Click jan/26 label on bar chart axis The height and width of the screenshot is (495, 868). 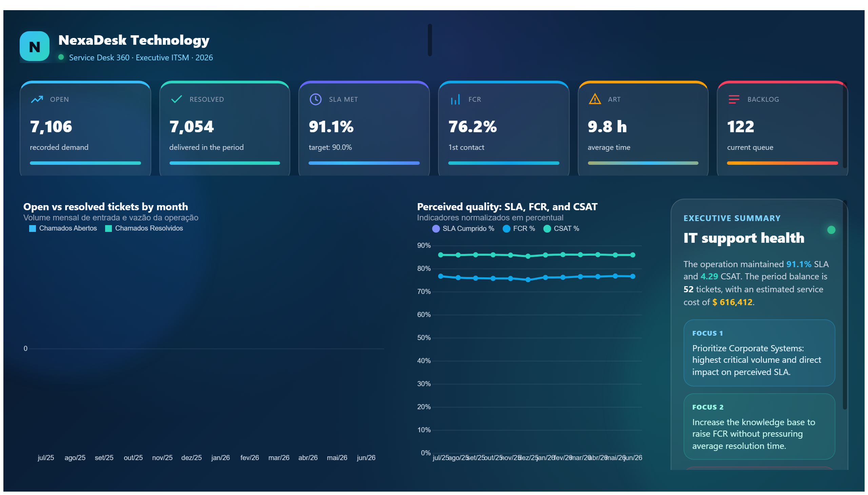pyautogui.click(x=220, y=458)
